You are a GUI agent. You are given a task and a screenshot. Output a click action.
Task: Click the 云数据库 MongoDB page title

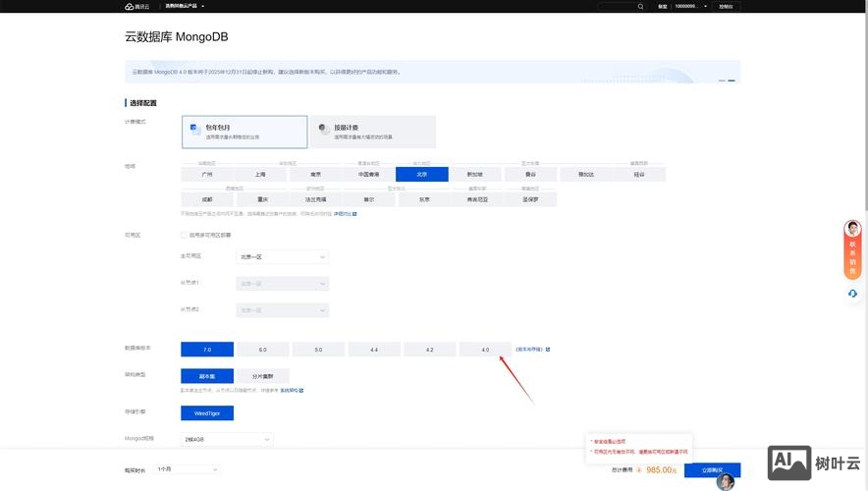176,36
